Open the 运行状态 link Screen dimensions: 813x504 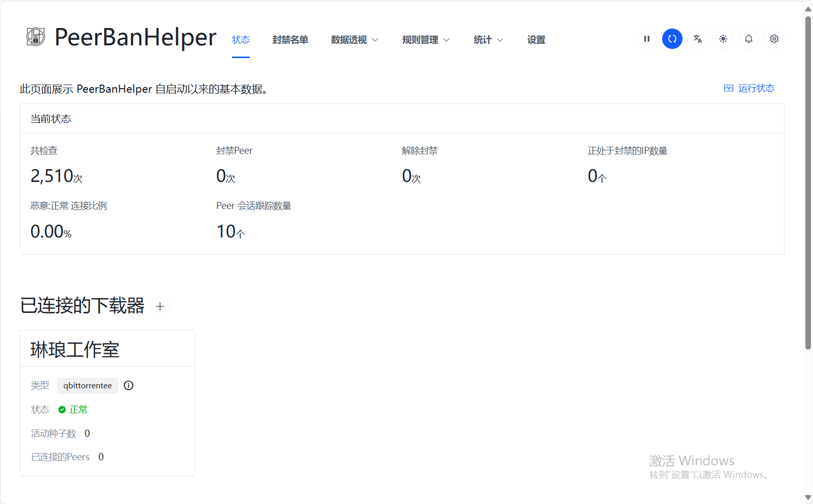pyautogui.click(x=749, y=88)
